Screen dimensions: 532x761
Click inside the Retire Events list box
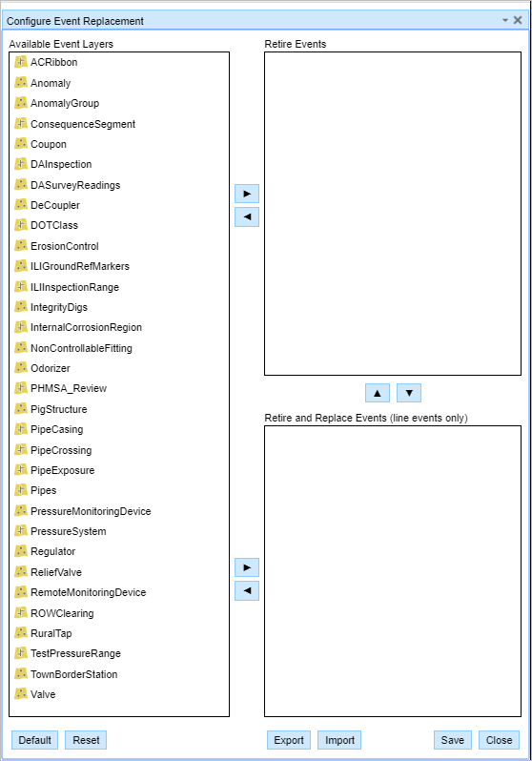tap(393, 214)
